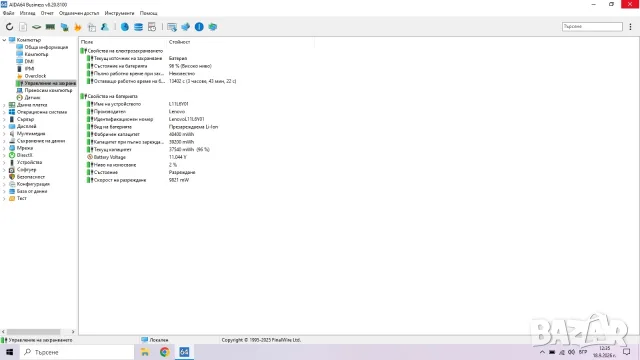Open the Помощ menu
The image size is (640, 360).
click(149, 13)
